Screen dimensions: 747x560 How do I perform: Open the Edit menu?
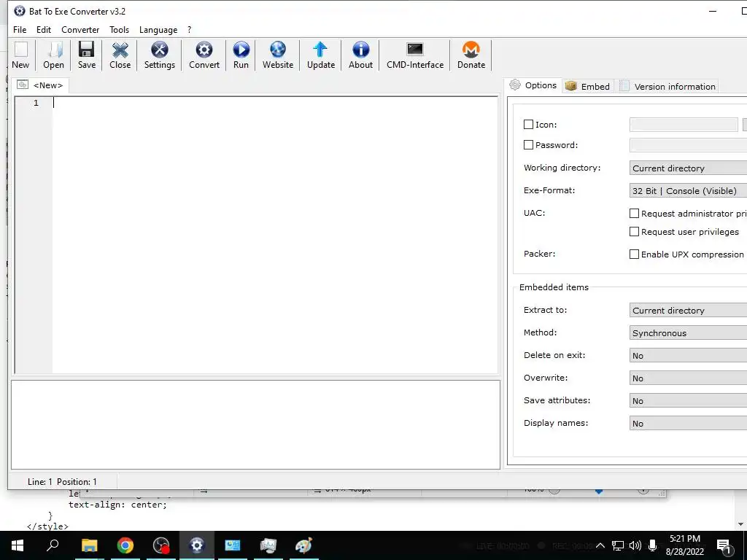point(43,29)
